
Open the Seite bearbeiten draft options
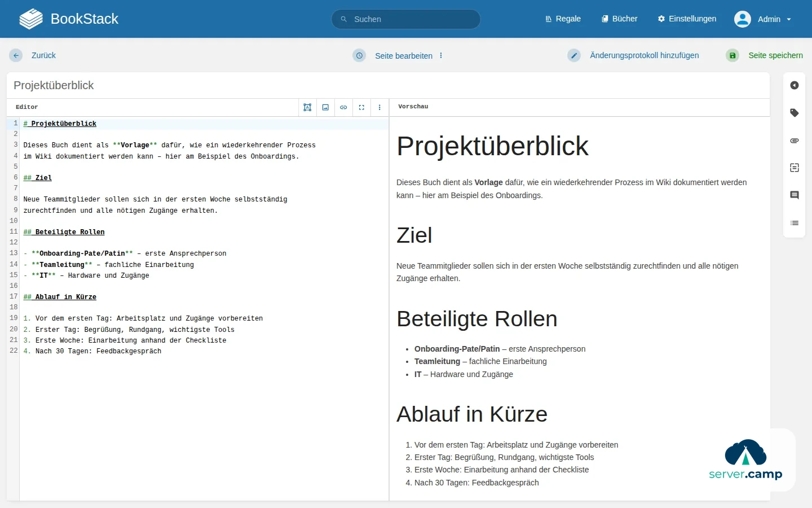404,55
